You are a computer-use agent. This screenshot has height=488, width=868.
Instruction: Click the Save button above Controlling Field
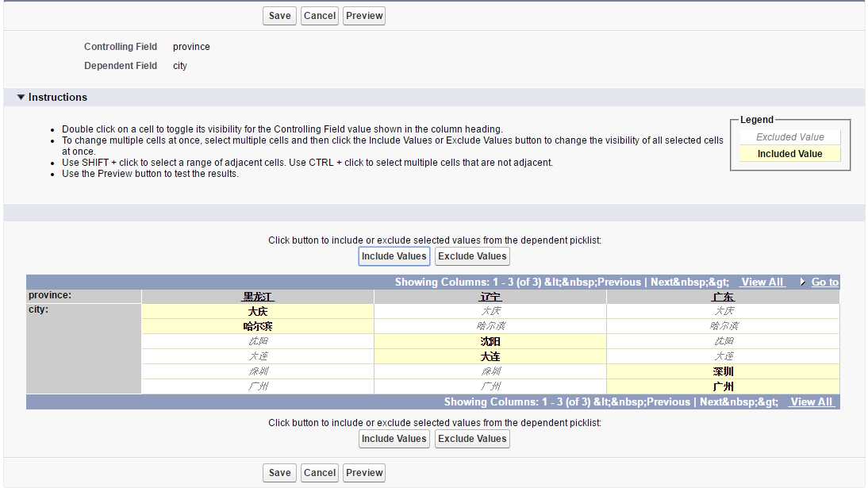point(279,16)
